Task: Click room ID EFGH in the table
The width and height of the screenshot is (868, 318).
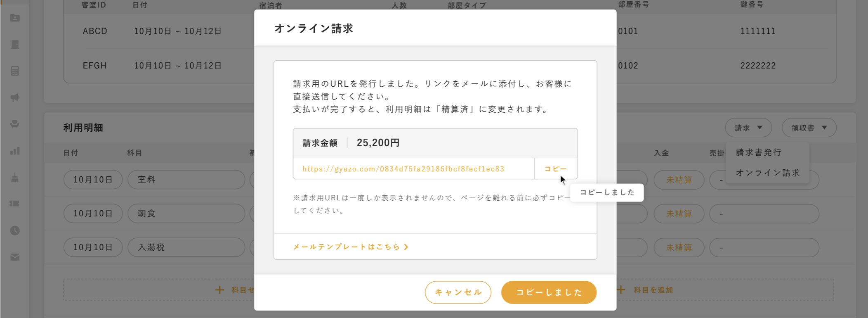Action: pos(95,66)
